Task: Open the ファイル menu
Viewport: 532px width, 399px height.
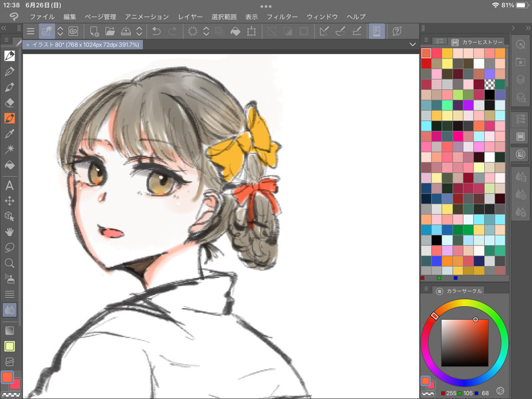Action: 42,17
